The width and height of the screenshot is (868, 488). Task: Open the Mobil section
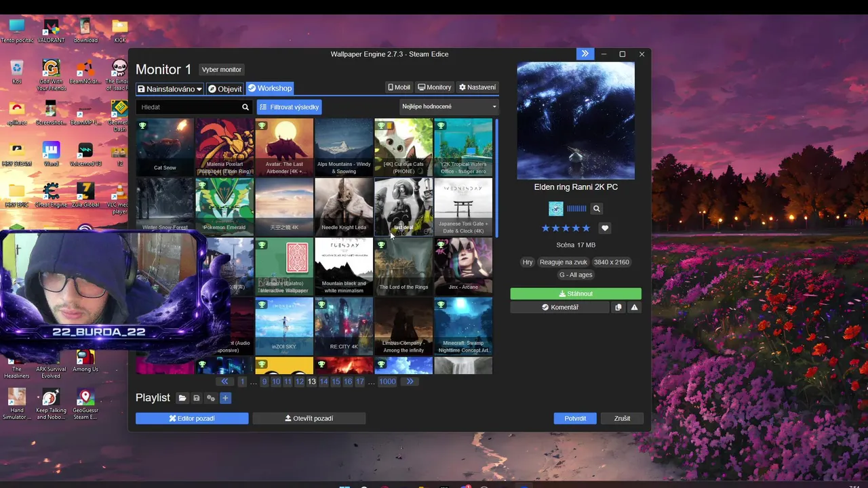[399, 87]
